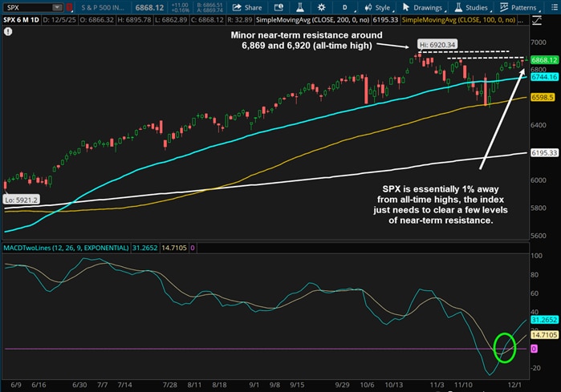Click the 6195.33 study value in header
561x392 pixels.
click(385, 20)
